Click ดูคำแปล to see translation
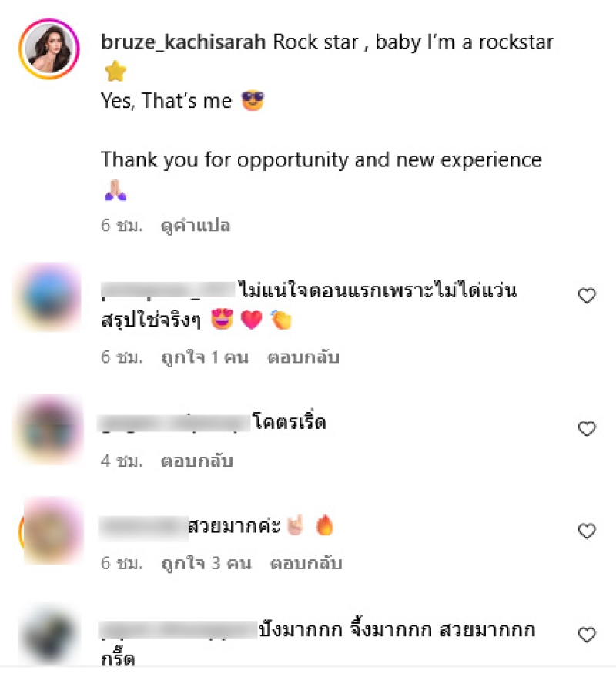Image resolution: width=616 pixels, height=677 pixels. (x=196, y=226)
